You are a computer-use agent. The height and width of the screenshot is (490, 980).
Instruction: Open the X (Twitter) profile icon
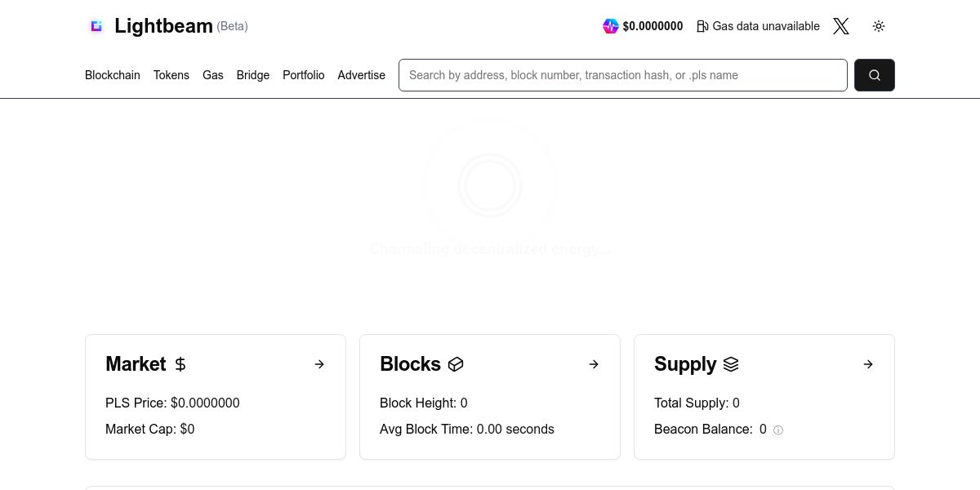(x=841, y=26)
